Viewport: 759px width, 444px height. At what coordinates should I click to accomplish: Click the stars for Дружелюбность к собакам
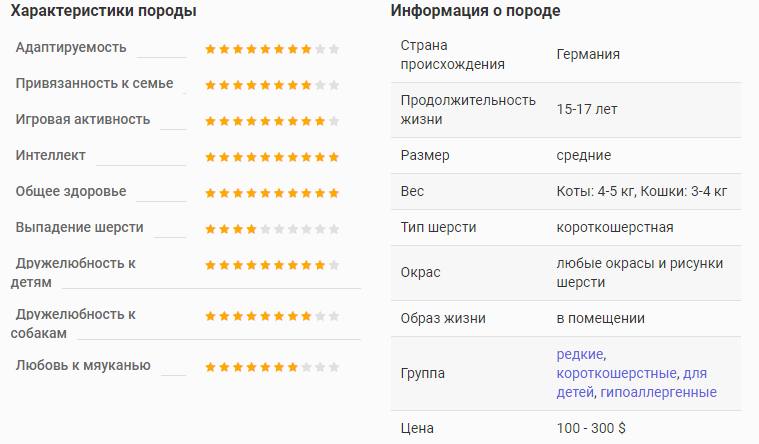click(272, 316)
